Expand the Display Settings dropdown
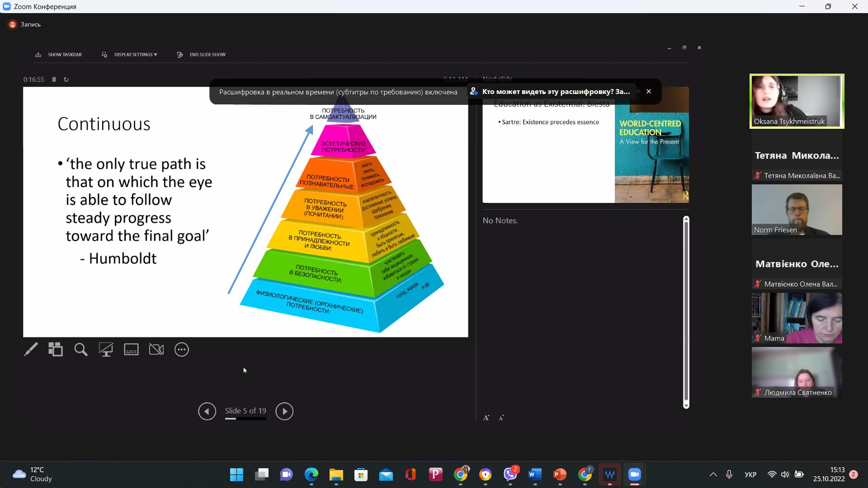The height and width of the screenshot is (488, 868). (135, 55)
